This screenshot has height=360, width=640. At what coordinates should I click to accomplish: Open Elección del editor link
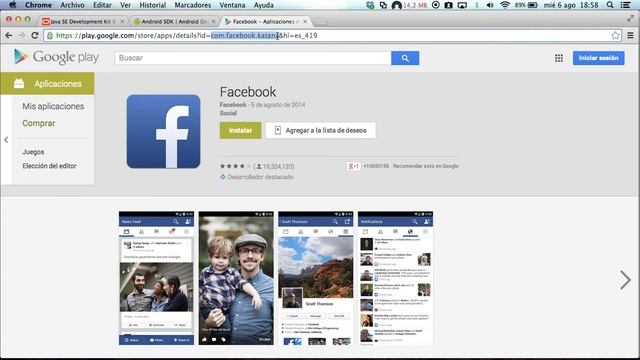point(49,166)
